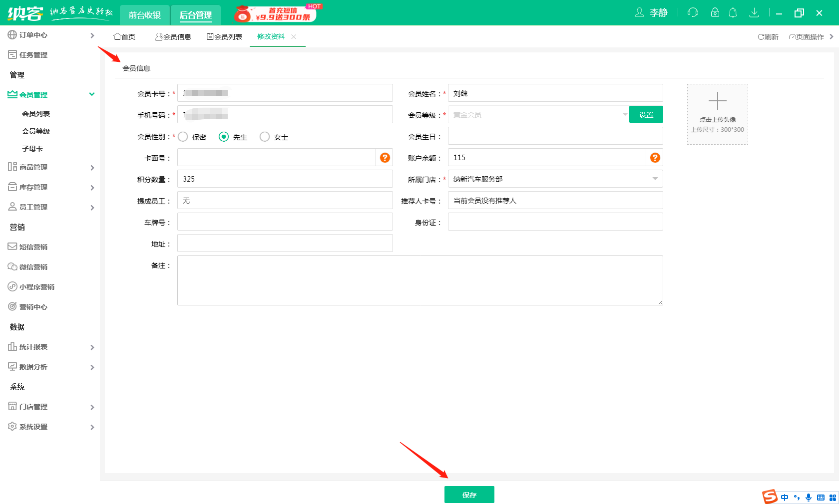Switch to 前台收银 mode

pos(144,15)
